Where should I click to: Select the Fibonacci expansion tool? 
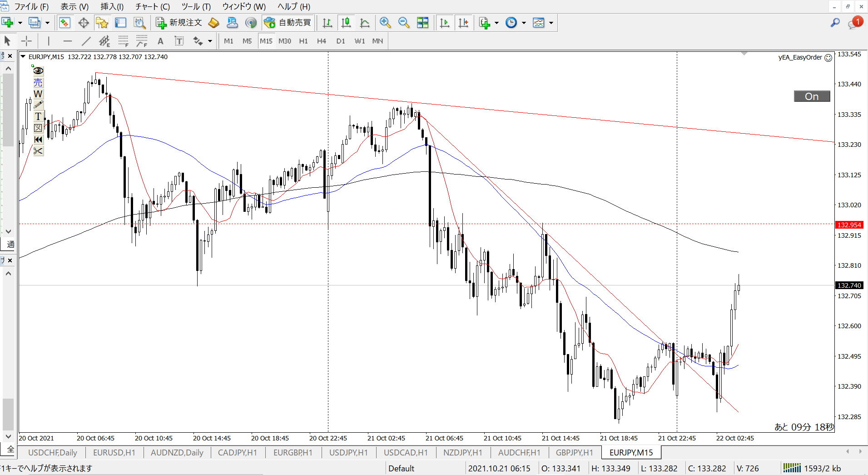[x=142, y=41]
